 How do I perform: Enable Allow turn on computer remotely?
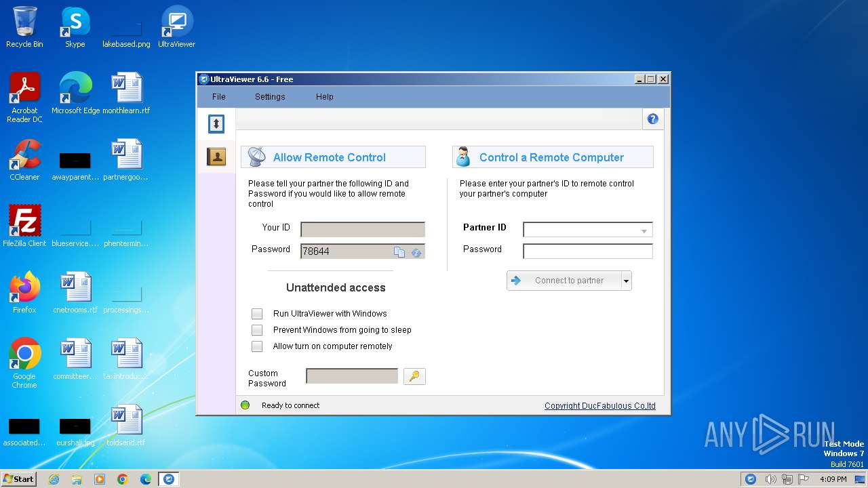[257, 346]
